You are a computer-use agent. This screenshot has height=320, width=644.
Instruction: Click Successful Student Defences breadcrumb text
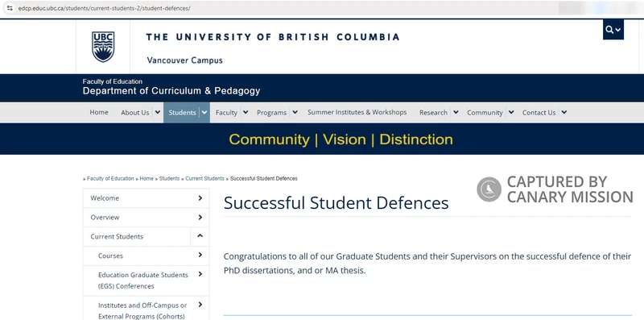coord(264,178)
